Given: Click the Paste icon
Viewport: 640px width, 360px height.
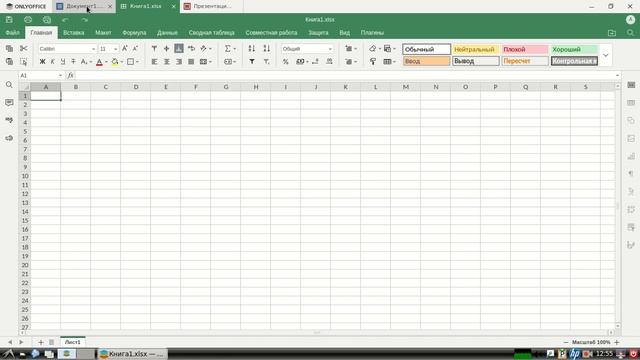Looking at the screenshot, I should click(9, 62).
